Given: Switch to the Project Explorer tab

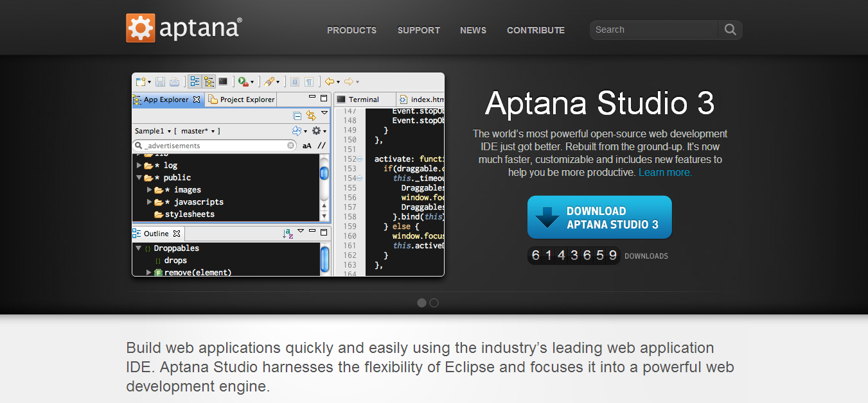Looking at the screenshot, I should click(x=242, y=99).
